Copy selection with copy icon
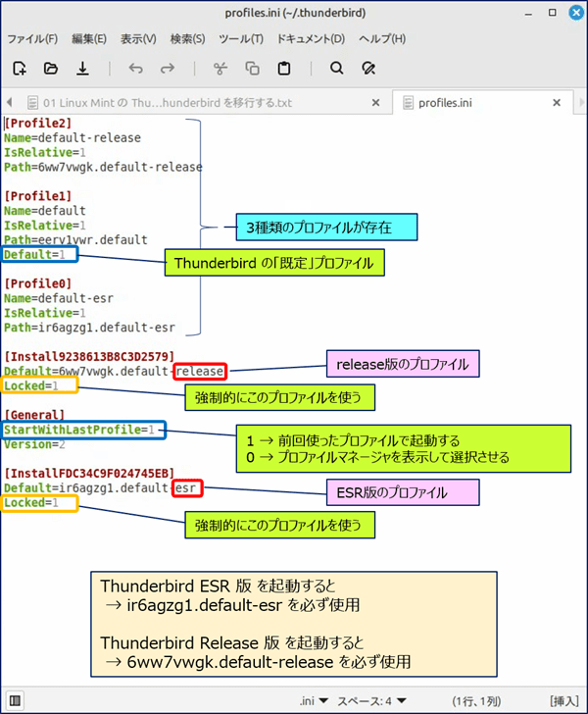 (x=252, y=69)
